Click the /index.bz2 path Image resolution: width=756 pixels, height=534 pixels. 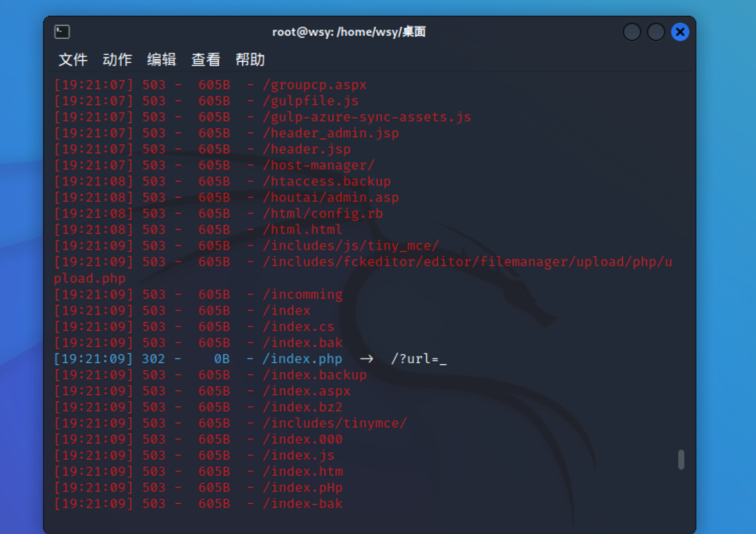(x=302, y=407)
